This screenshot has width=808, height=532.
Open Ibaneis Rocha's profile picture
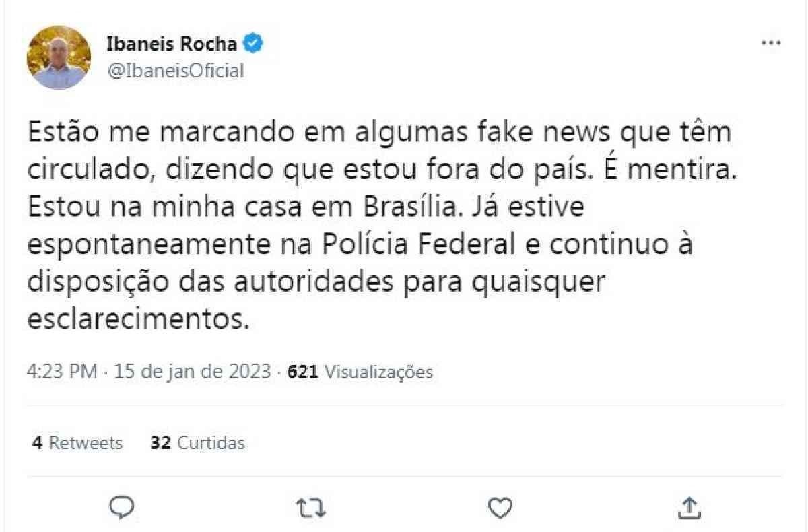(x=57, y=57)
